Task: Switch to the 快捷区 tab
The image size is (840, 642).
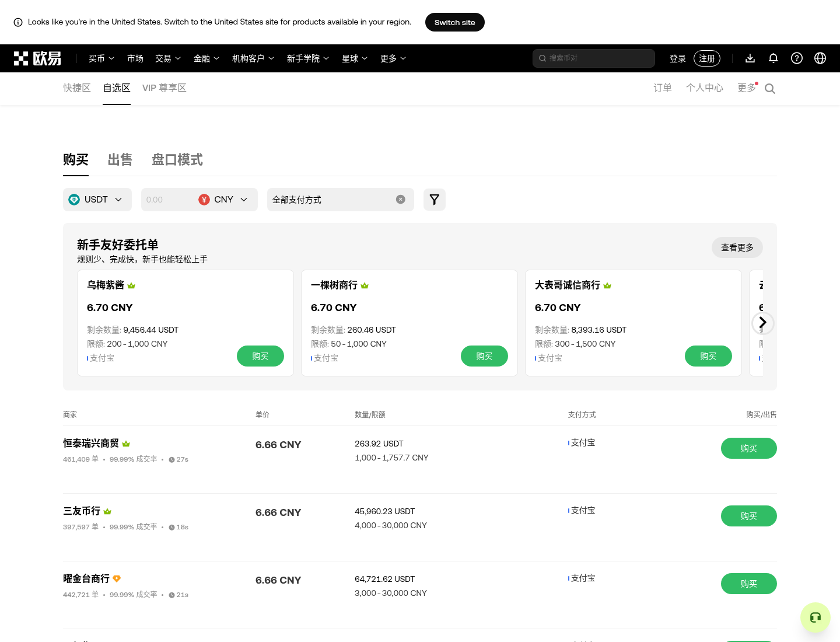Action: point(77,88)
